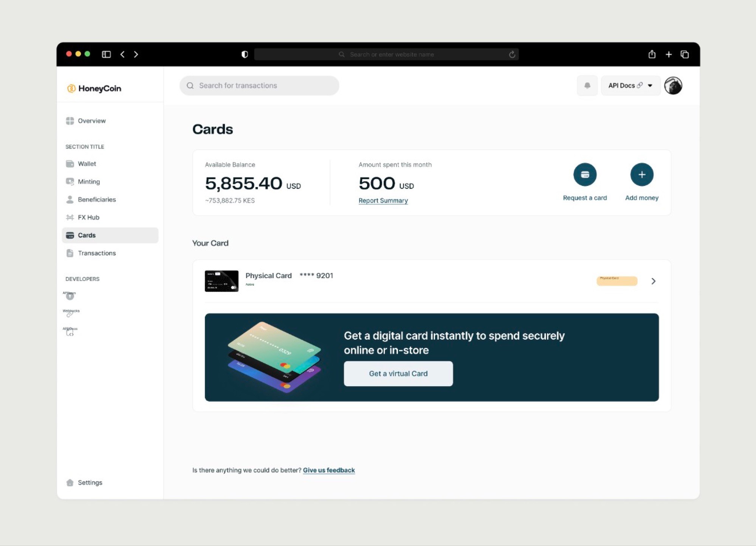756x546 pixels.
Task: Open API Keys under Developers
Action: [x=70, y=295]
